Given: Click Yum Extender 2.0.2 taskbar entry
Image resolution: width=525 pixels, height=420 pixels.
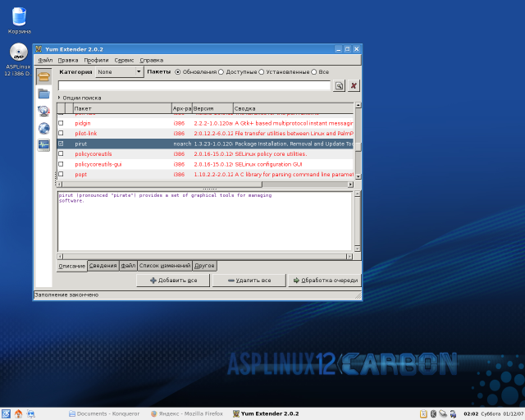Looking at the screenshot, I should (x=266, y=414).
